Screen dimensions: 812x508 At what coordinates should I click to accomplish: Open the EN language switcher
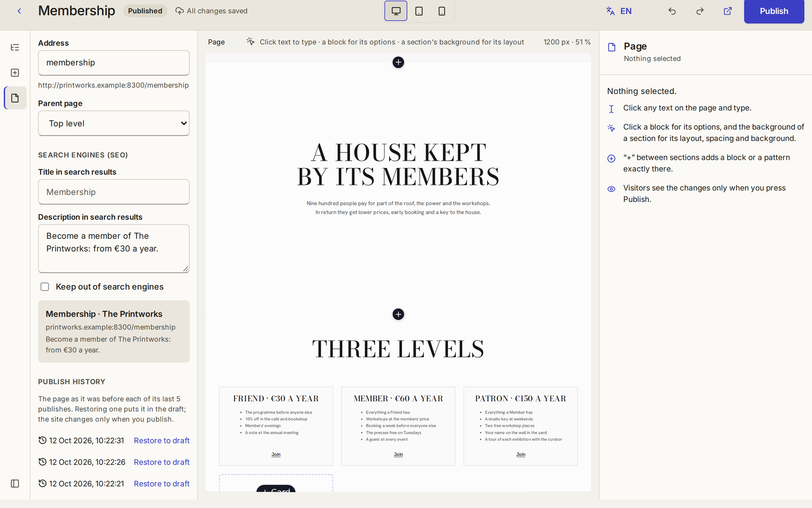coord(619,11)
